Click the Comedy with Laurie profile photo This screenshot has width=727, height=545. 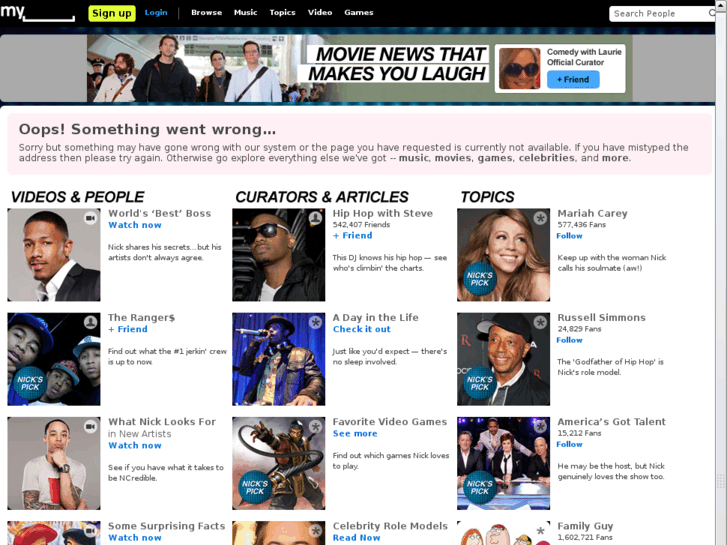[x=519, y=68]
